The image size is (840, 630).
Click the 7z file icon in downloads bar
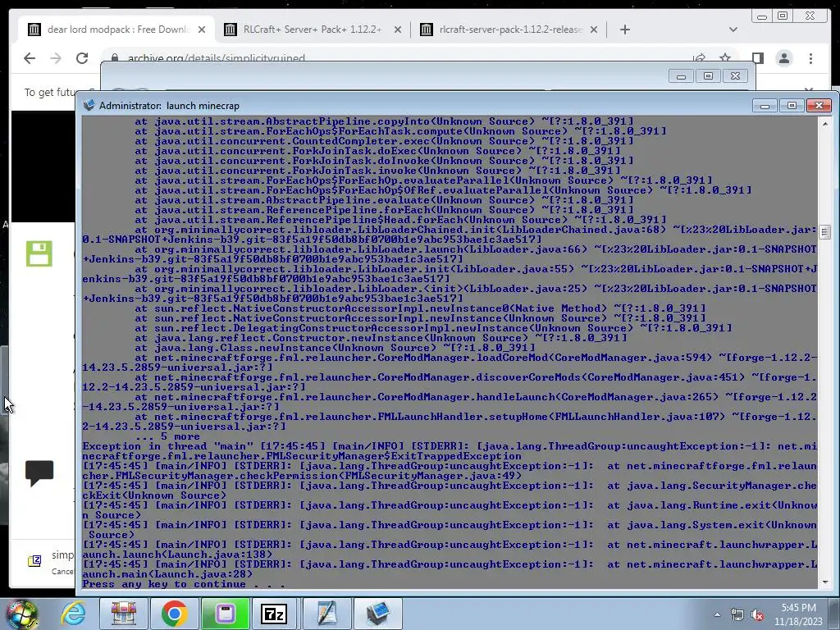[x=34, y=560]
